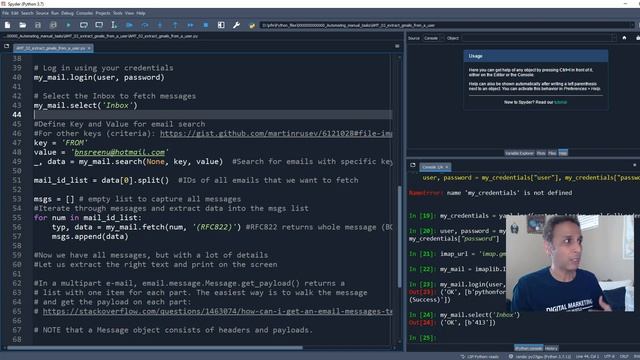Click the email address on line 48
This screenshot has width=640, height=360.
[120, 152]
